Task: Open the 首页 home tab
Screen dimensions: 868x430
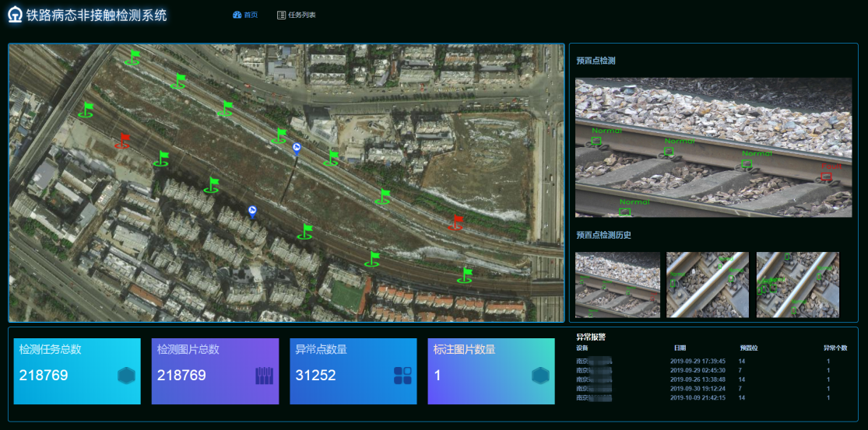Action: coord(245,16)
